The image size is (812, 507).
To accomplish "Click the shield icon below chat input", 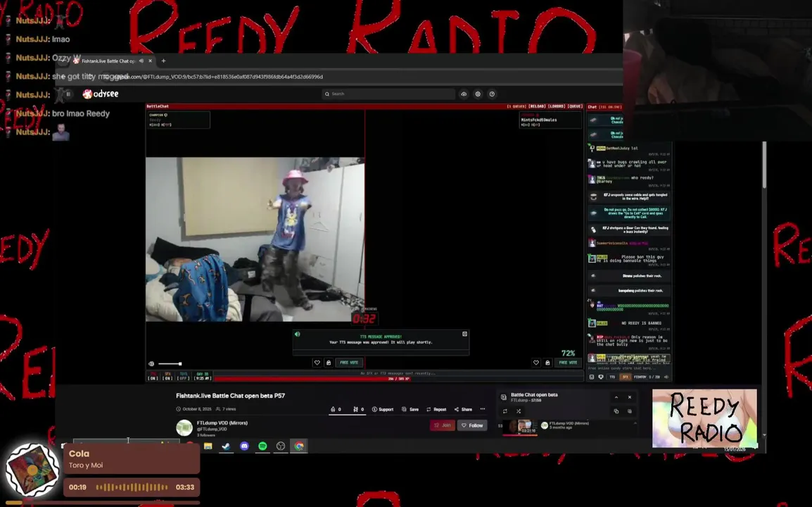I will pyautogui.click(x=601, y=377).
